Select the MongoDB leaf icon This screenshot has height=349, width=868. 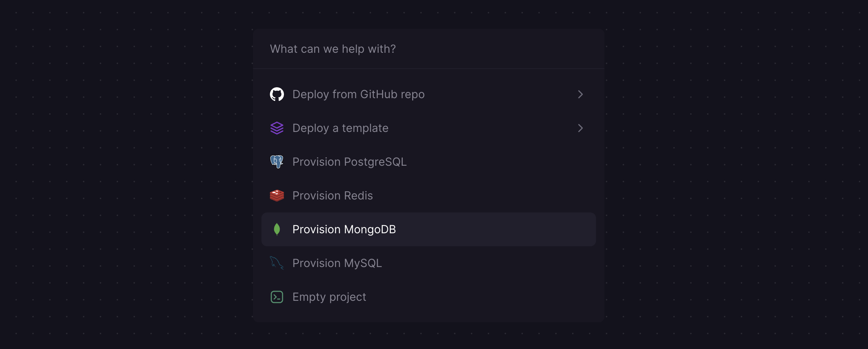277,229
